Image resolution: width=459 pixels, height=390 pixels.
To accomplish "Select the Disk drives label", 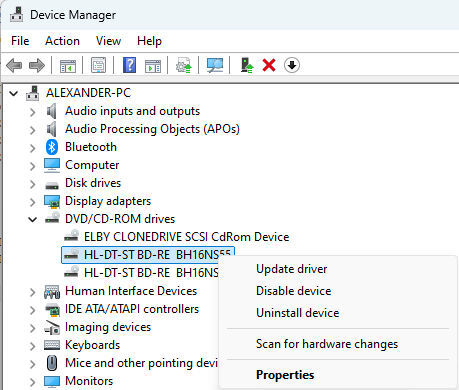I will coord(93,183).
